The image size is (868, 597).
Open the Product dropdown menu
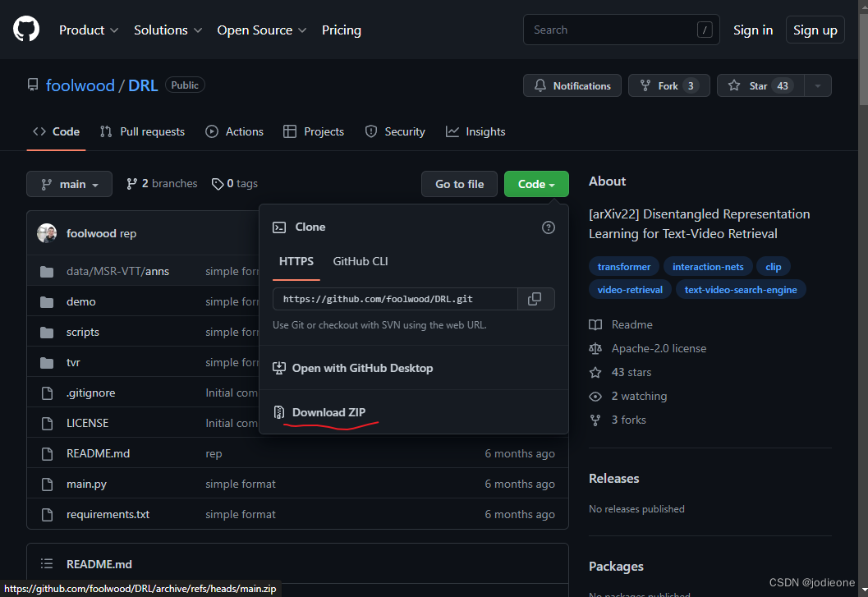click(89, 30)
